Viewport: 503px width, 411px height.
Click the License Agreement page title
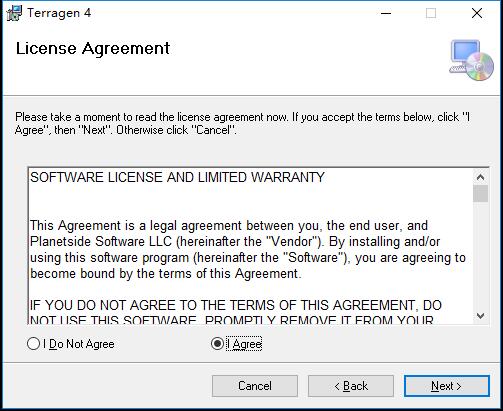click(x=93, y=49)
